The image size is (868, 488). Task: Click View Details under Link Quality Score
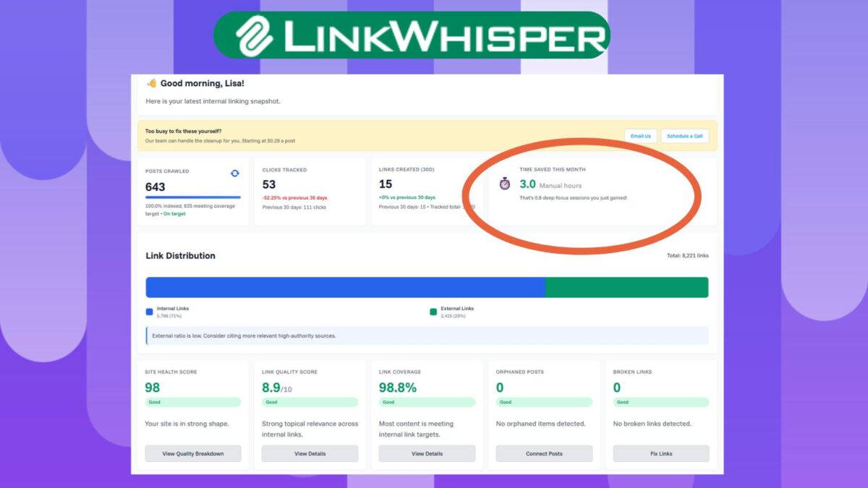310,453
